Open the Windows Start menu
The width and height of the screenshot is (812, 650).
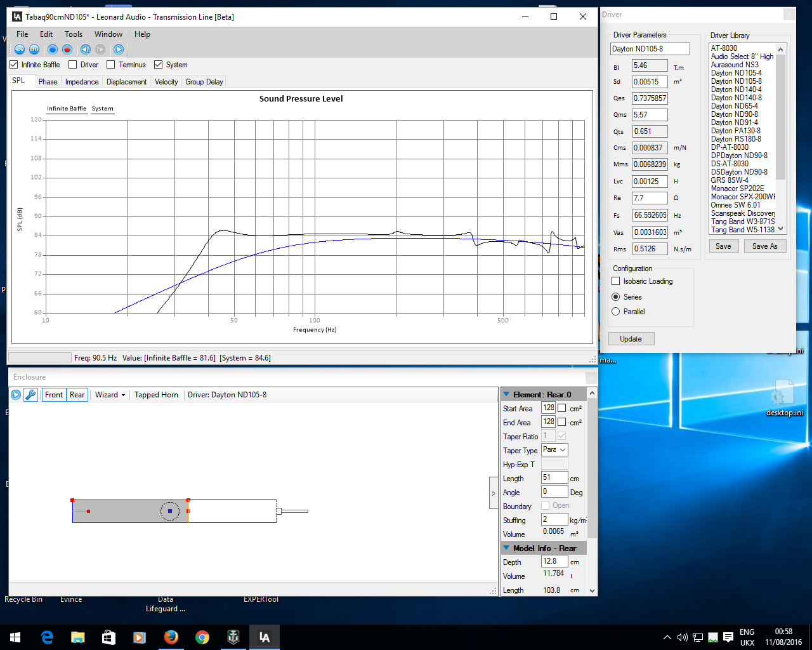click(x=15, y=637)
